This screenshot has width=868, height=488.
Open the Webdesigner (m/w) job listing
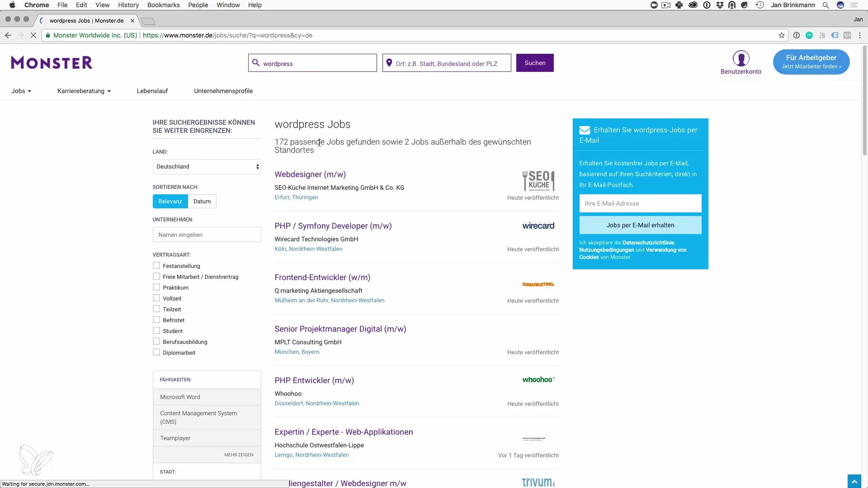(x=310, y=174)
